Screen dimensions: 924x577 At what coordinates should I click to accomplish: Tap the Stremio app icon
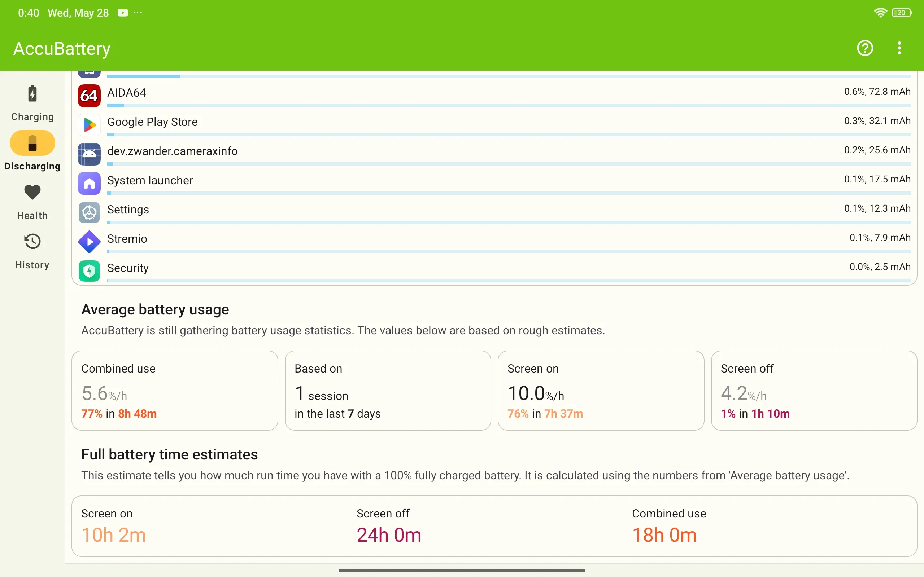tap(89, 242)
